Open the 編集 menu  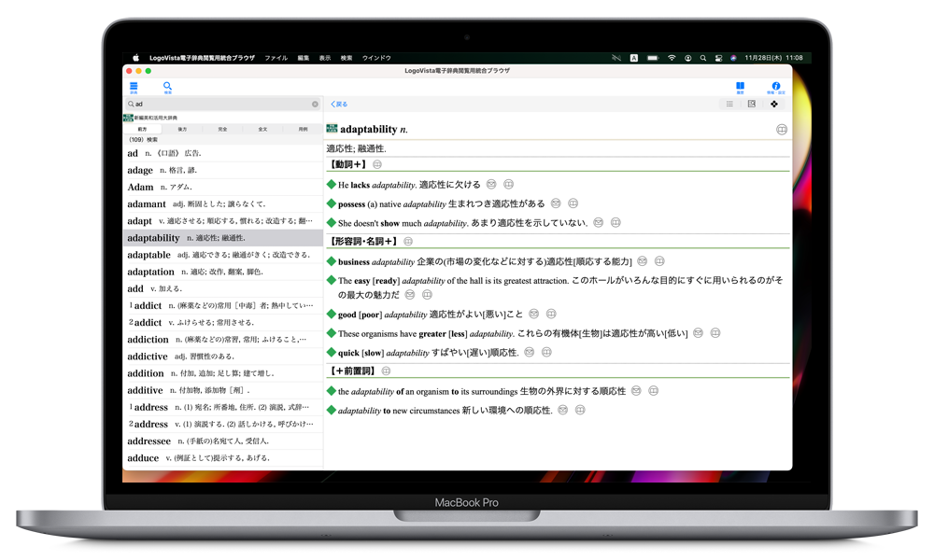pos(304,58)
